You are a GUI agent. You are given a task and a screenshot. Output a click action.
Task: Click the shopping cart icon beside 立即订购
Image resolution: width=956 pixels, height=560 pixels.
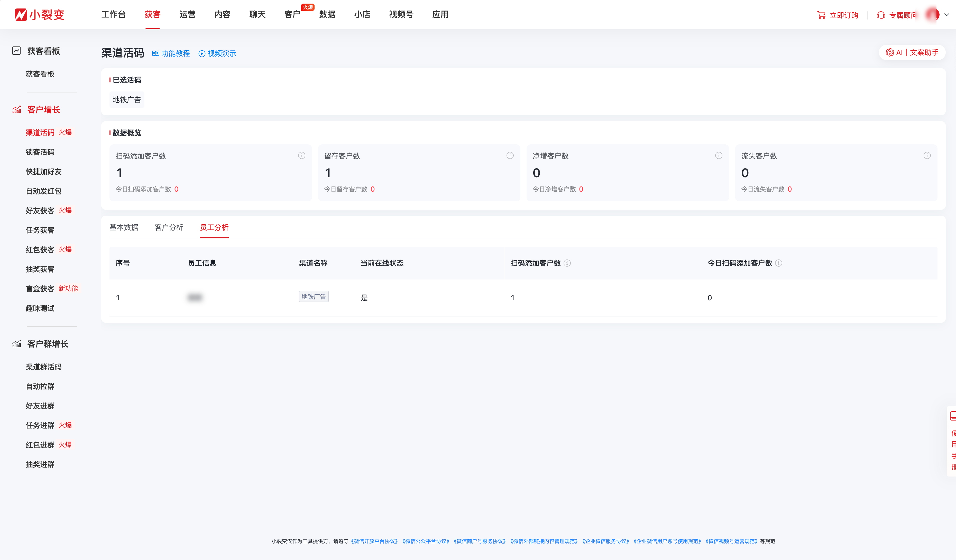click(821, 15)
